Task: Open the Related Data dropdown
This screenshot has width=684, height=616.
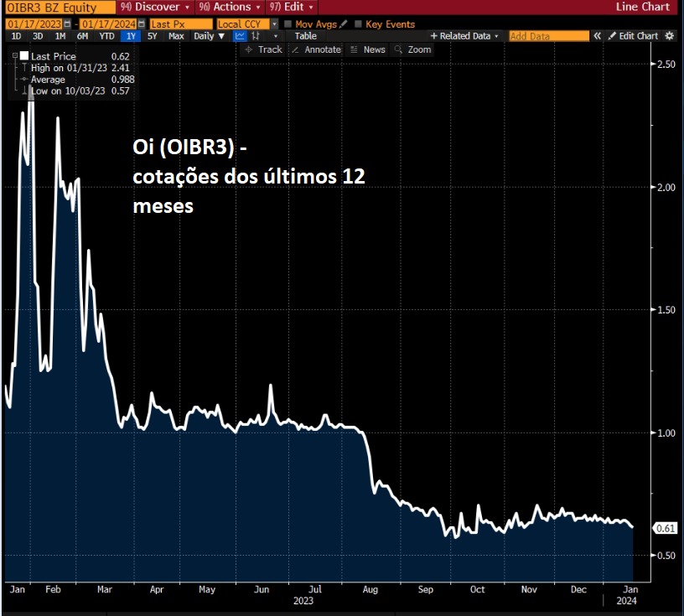Action: 464,36
